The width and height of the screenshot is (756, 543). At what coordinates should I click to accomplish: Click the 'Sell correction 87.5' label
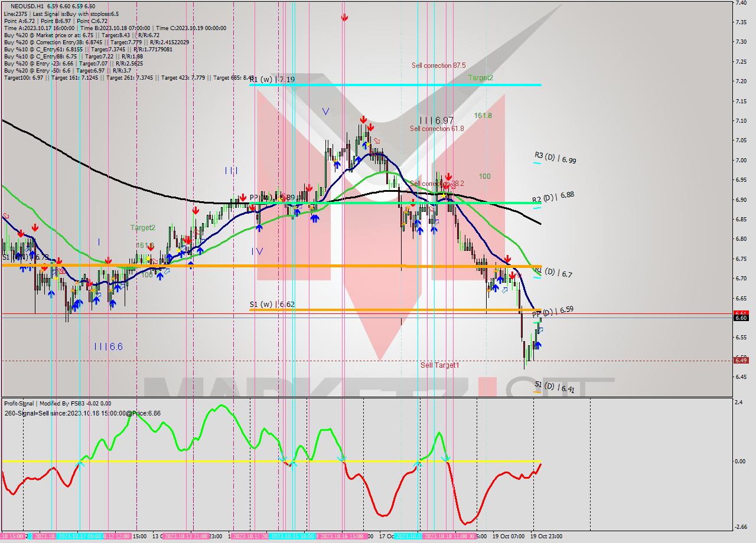[438, 66]
